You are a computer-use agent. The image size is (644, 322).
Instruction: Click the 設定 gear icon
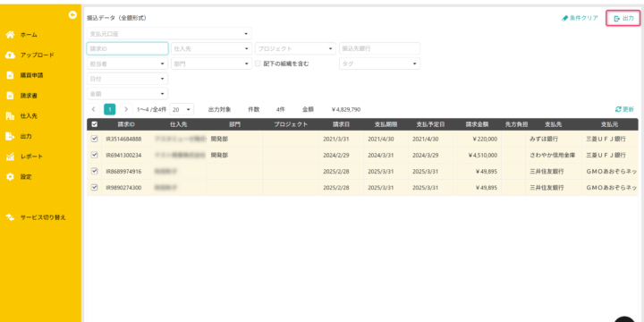pos(10,177)
